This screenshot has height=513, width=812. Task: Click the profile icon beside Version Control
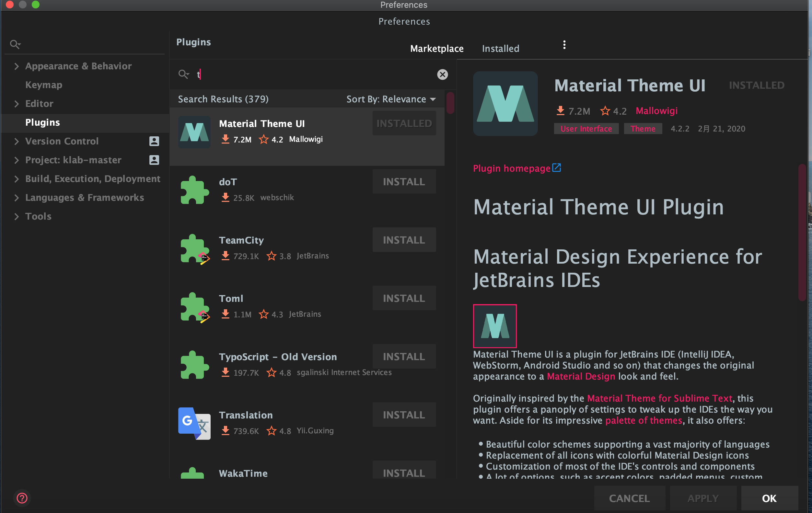click(154, 142)
